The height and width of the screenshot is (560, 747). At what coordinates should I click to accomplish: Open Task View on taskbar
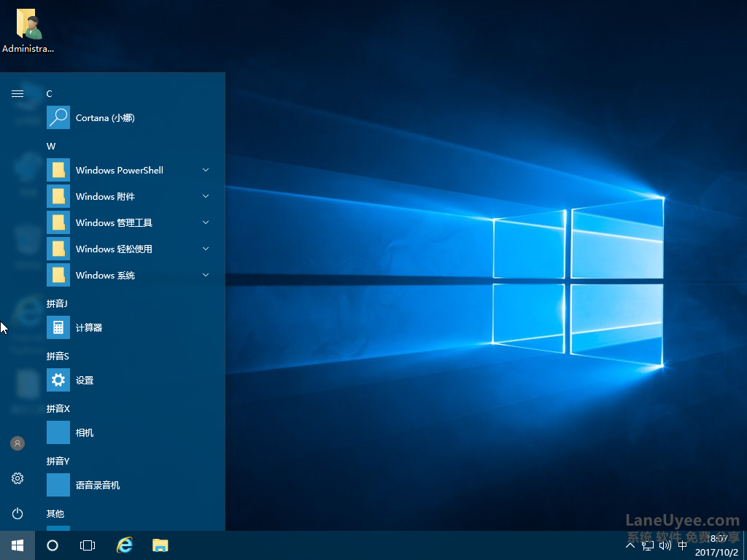[88, 545]
